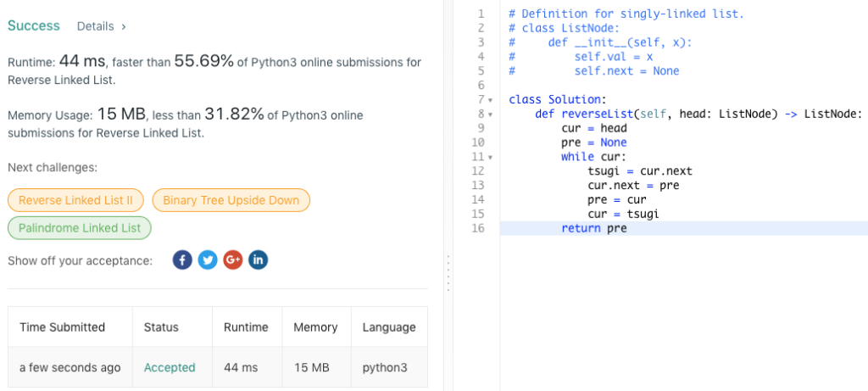Click the Language column header
This screenshot has height=391, width=868.
389,327
